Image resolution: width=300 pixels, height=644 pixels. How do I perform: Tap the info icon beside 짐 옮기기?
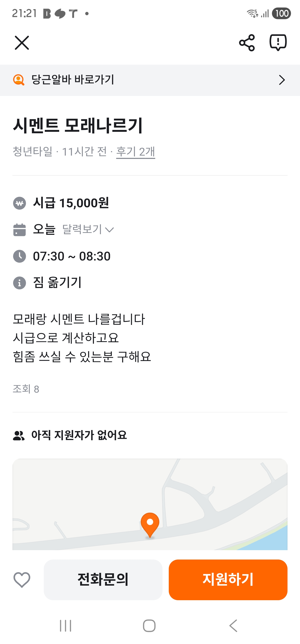[x=20, y=283]
